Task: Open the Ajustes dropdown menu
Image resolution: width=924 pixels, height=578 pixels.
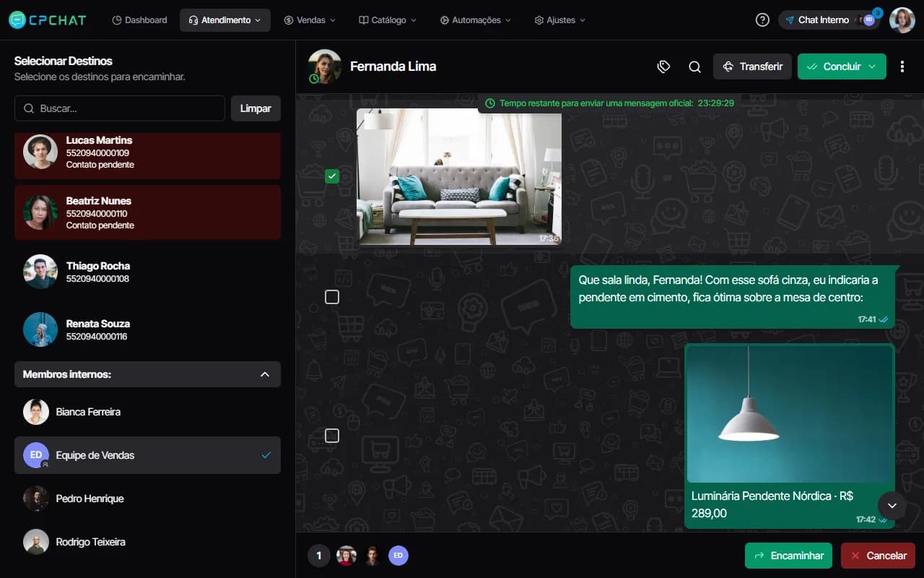Action: 560,20
